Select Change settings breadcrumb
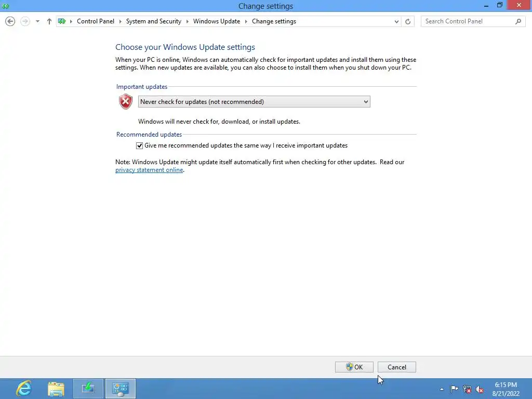 point(274,21)
